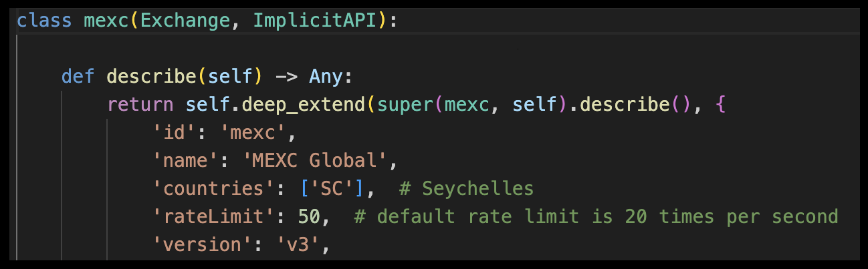The height and width of the screenshot is (269, 868).
Task: Click the 'SC' country code string
Action: pyautogui.click(x=328, y=189)
